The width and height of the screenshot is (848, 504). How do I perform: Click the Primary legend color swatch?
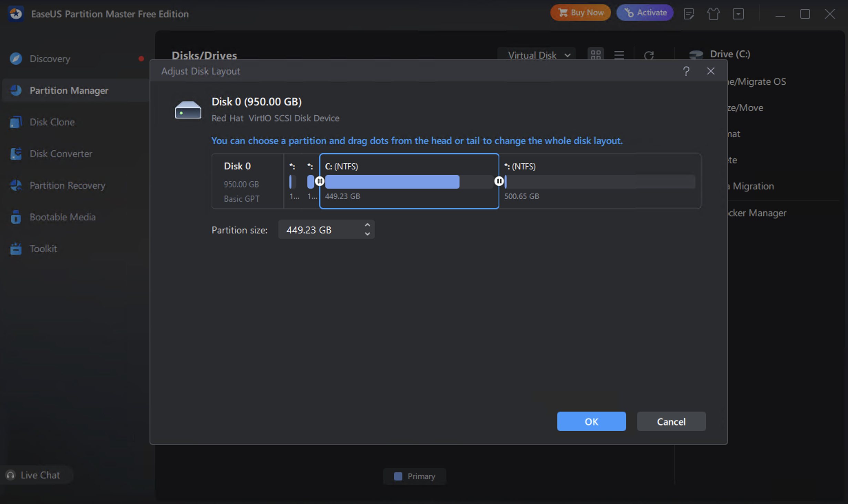(398, 476)
